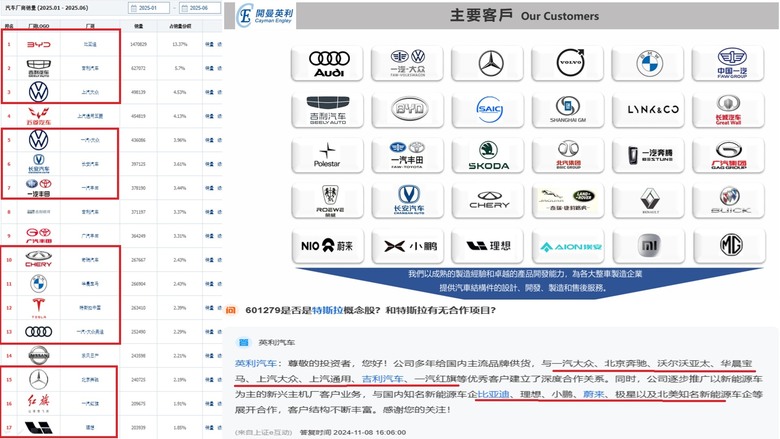Click the orange 问 question badge
The height and width of the screenshot is (439, 780).
[x=230, y=310]
